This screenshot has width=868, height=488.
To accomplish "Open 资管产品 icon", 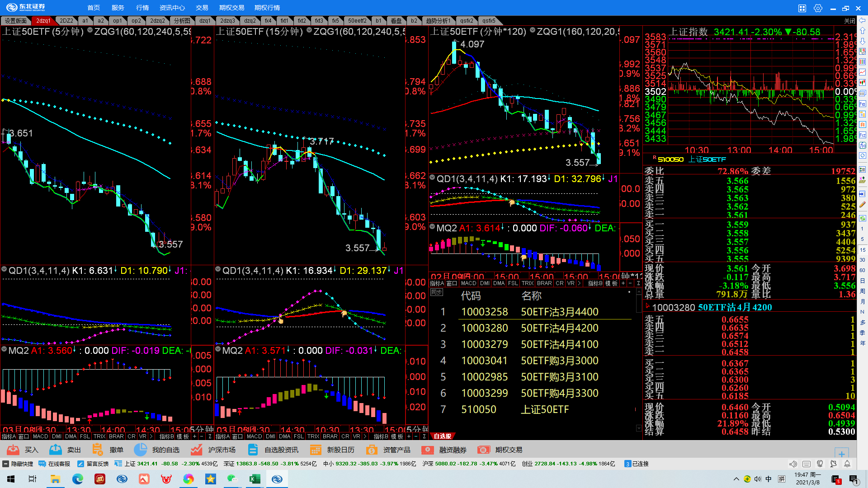I will pyautogui.click(x=372, y=450).
